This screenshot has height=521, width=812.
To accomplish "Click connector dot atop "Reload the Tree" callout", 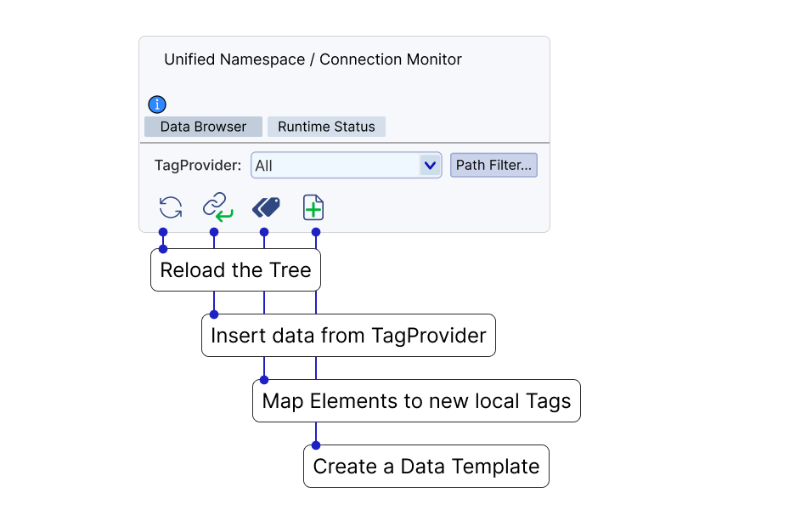I will coord(163,249).
